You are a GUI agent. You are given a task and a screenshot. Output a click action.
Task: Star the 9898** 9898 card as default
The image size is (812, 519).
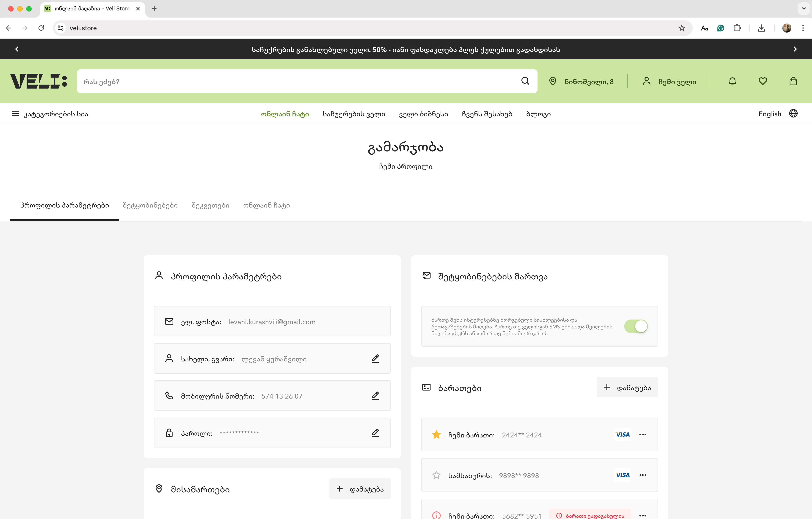(x=436, y=475)
